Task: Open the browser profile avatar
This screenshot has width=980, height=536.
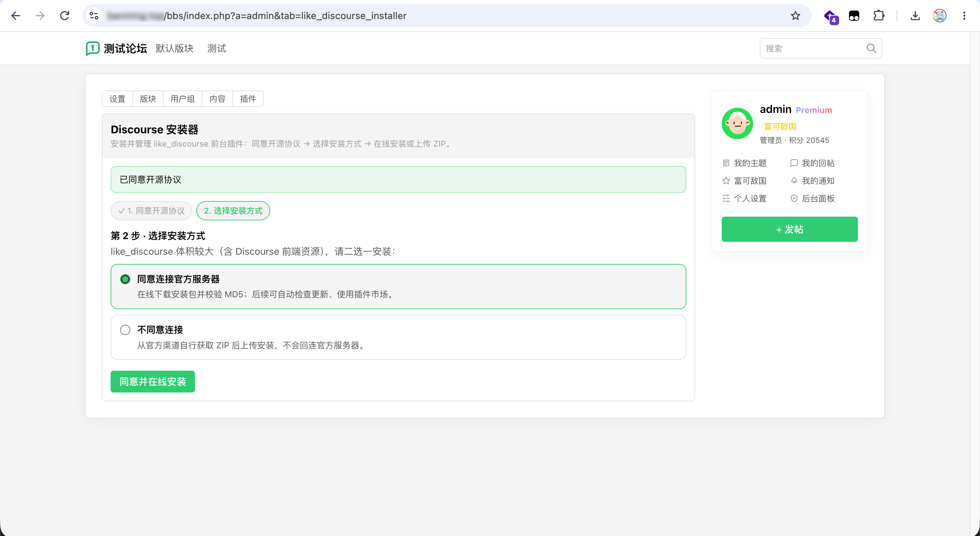Action: click(940, 16)
